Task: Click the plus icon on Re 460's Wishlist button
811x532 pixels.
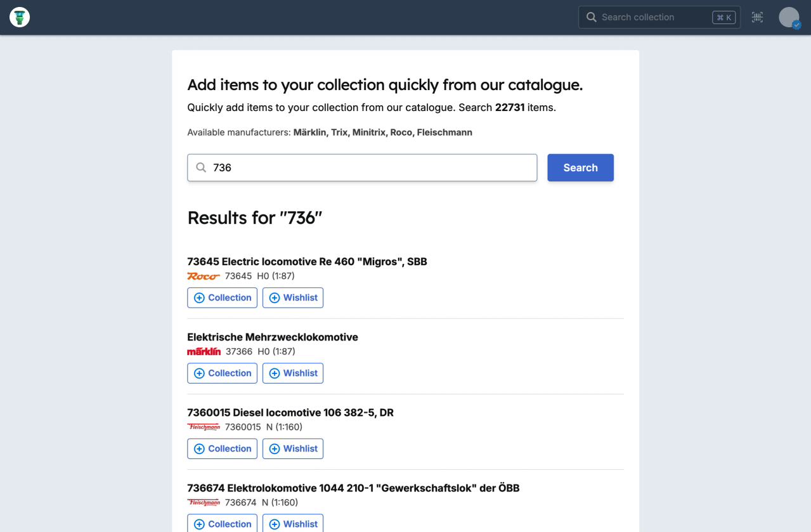Action: coord(275,297)
